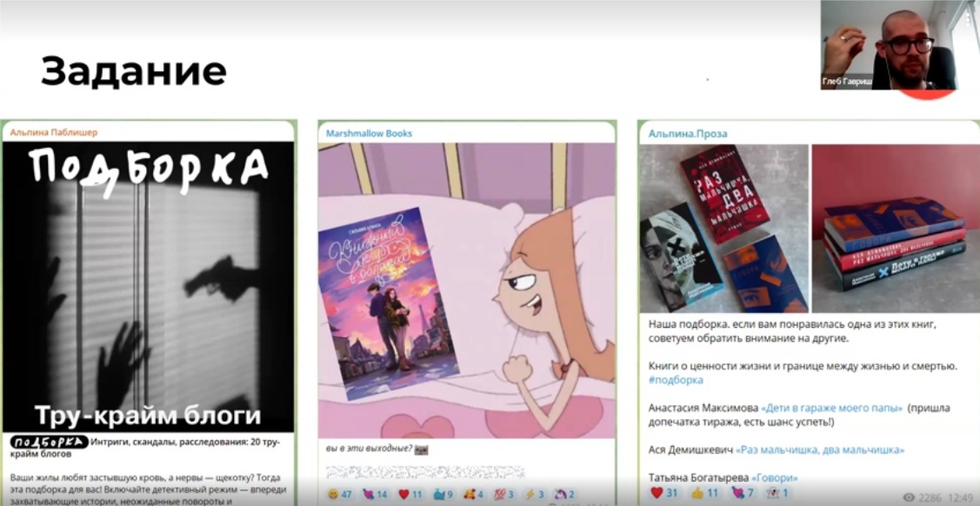980x506 pixels.
Task: Click the text Анастасия Максимова
Action: [703, 408]
